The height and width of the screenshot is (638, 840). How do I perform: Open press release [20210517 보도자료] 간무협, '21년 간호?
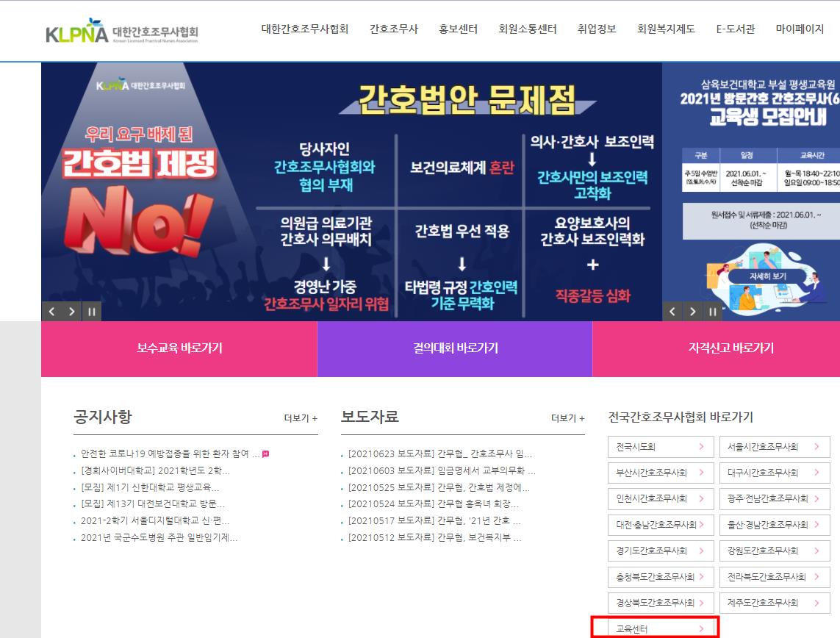pyautogui.click(x=434, y=520)
